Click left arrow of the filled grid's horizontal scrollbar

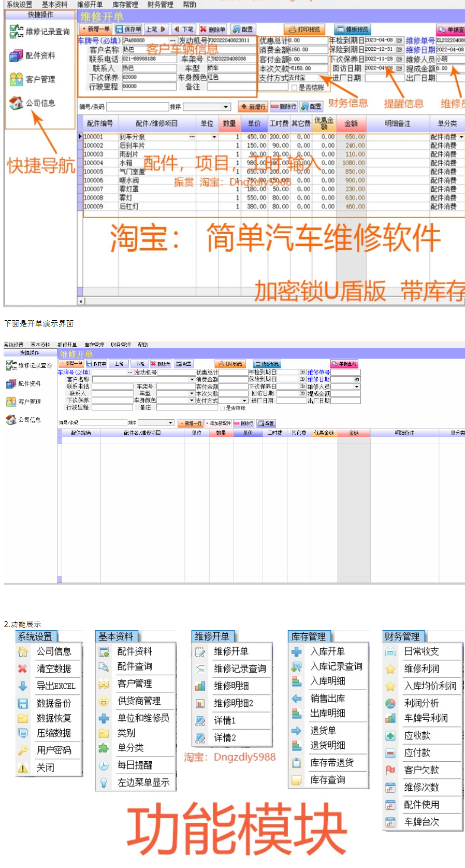81,301
